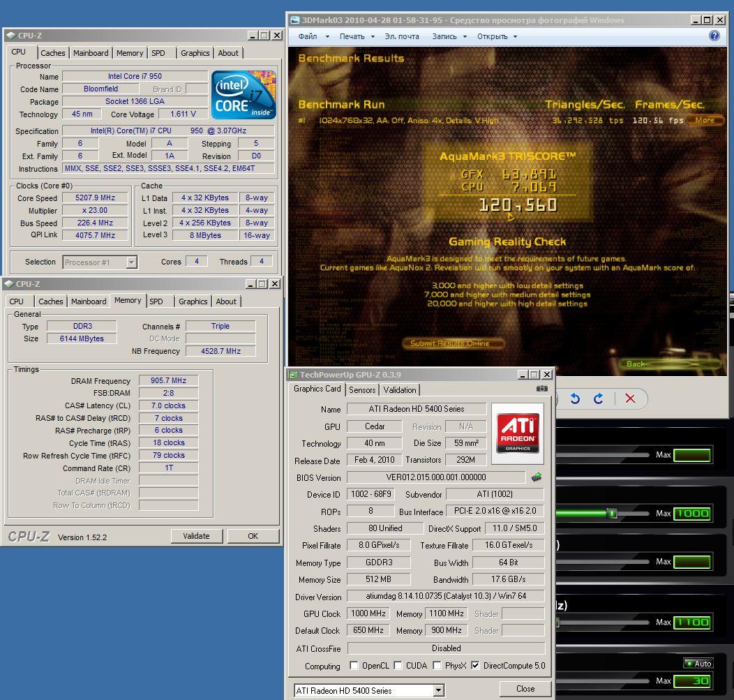Click the Multiplier value x 23.00

pos(95,210)
